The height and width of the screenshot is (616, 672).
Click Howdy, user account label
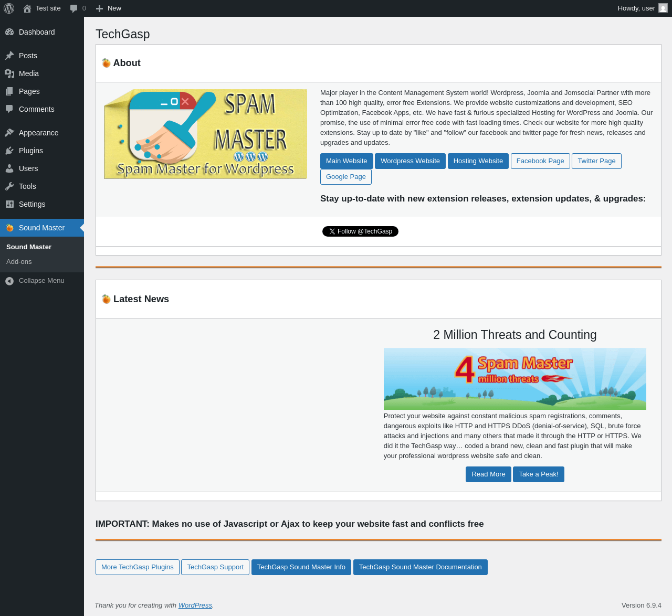coord(636,8)
